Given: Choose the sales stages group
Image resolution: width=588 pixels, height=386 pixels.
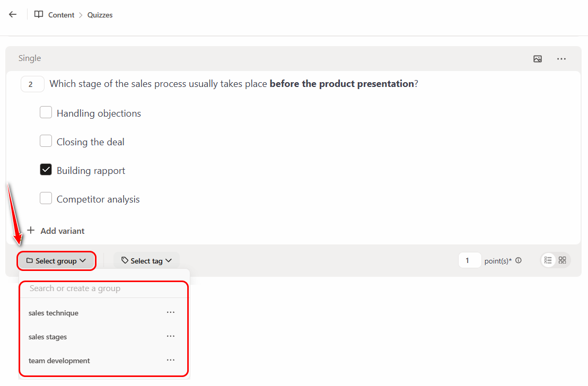Looking at the screenshot, I should click(48, 337).
